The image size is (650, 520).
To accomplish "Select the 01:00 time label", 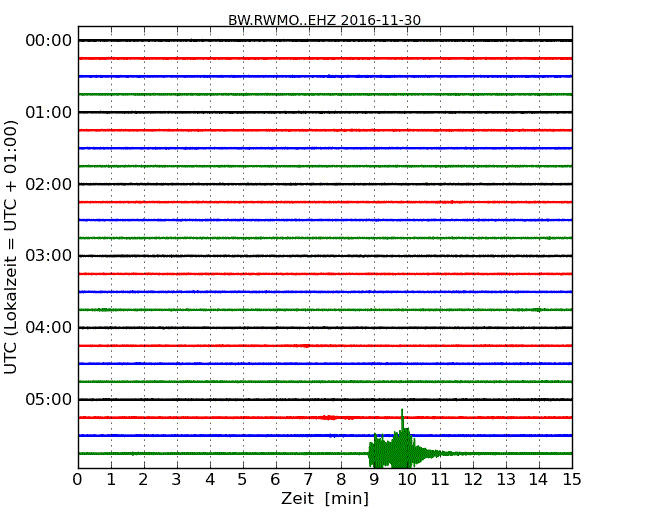I will point(49,112).
